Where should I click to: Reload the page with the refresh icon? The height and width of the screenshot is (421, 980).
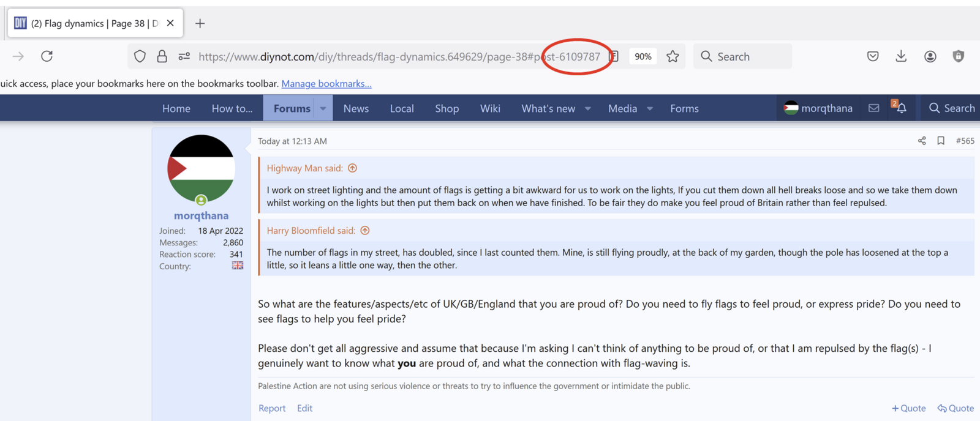(47, 56)
